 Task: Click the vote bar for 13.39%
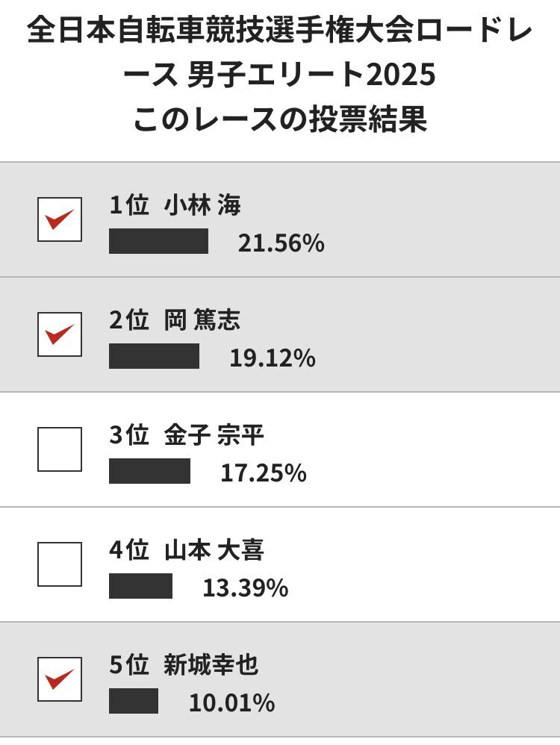point(140,586)
